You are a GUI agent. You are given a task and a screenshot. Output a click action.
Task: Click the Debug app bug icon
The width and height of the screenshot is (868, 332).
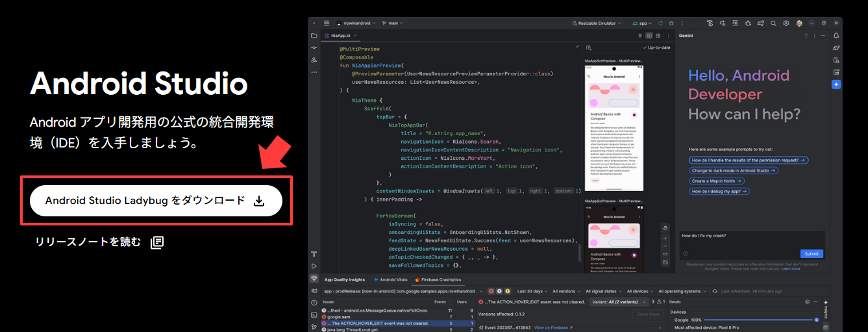pos(671,23)
